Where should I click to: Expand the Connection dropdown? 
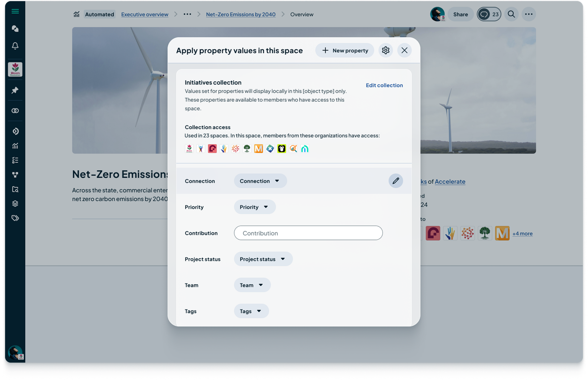260,181
